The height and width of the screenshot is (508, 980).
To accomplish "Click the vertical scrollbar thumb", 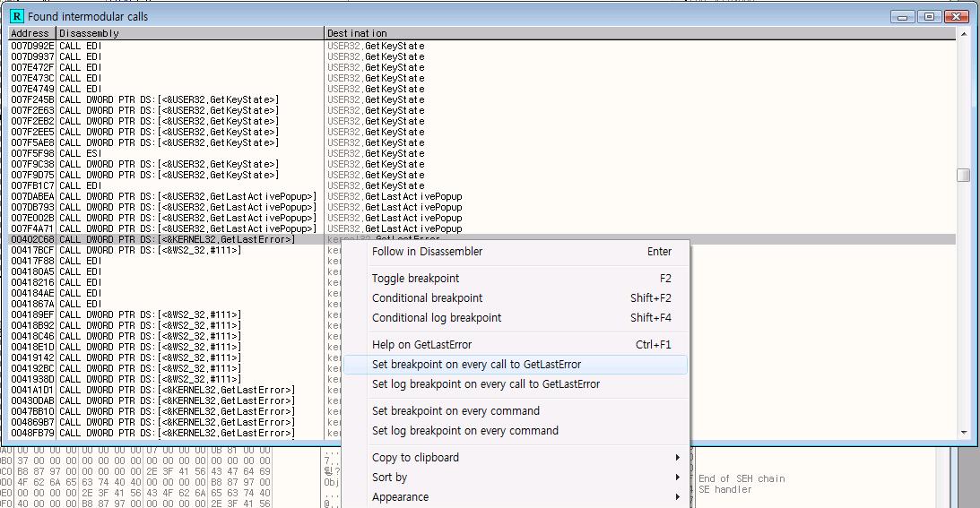I will point(963,175).
